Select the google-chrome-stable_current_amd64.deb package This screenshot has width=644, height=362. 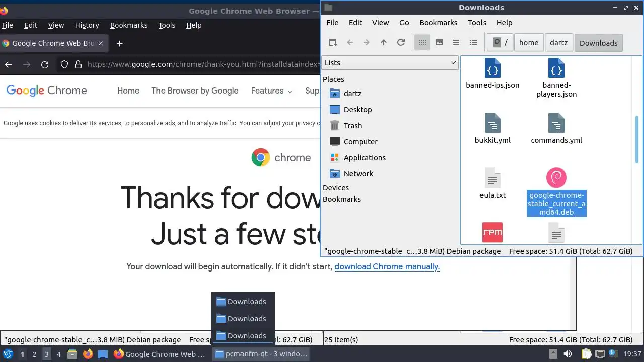(x=556, y=192)
